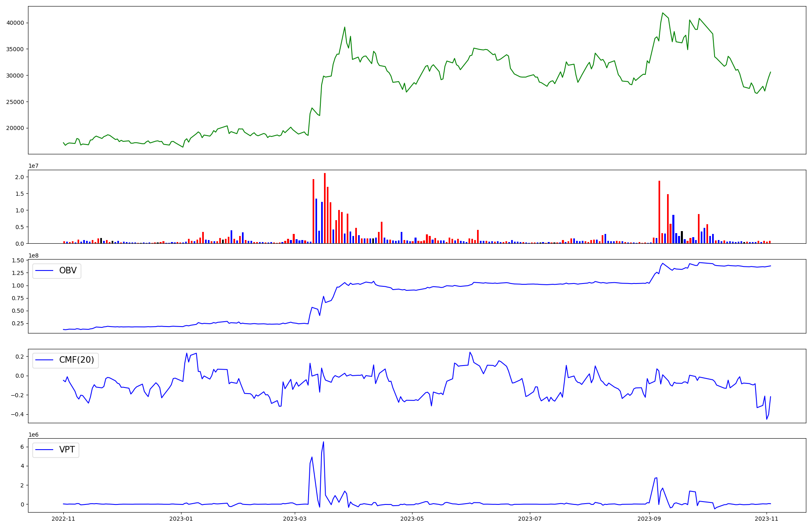Click the CMF(20) legend entry
Screen dimensions: 812x528
[76, 360]
